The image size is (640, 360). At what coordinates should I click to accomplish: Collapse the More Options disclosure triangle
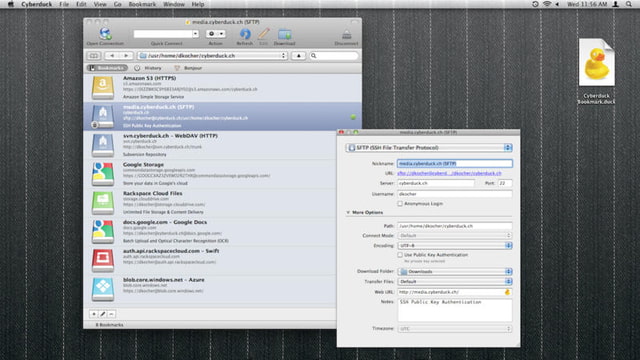348,213
